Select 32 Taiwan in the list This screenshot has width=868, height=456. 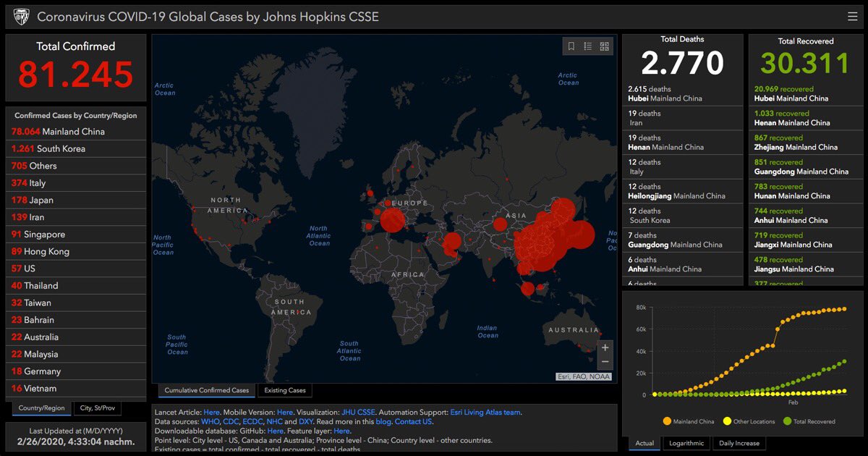(76, 303)
